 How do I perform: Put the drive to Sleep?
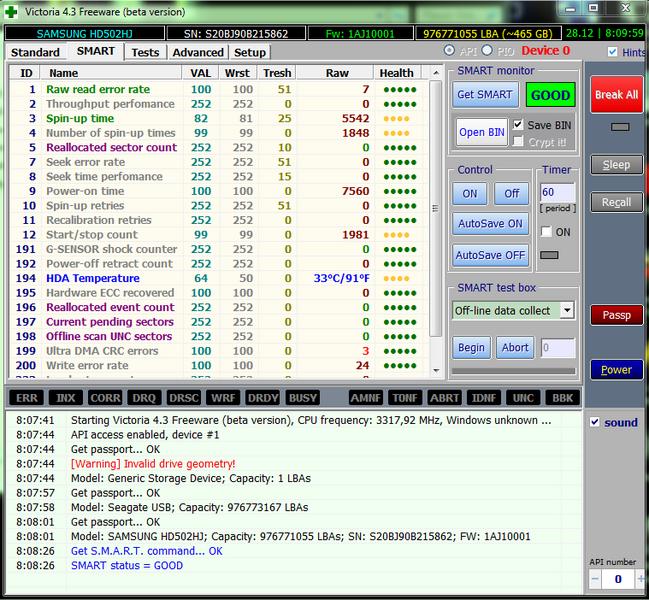point(616,165)
